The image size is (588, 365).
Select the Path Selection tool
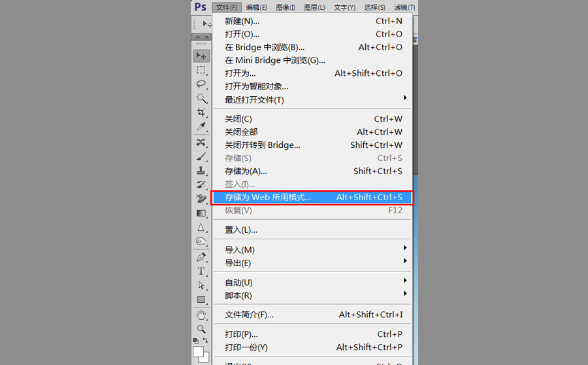coord(201,285)
